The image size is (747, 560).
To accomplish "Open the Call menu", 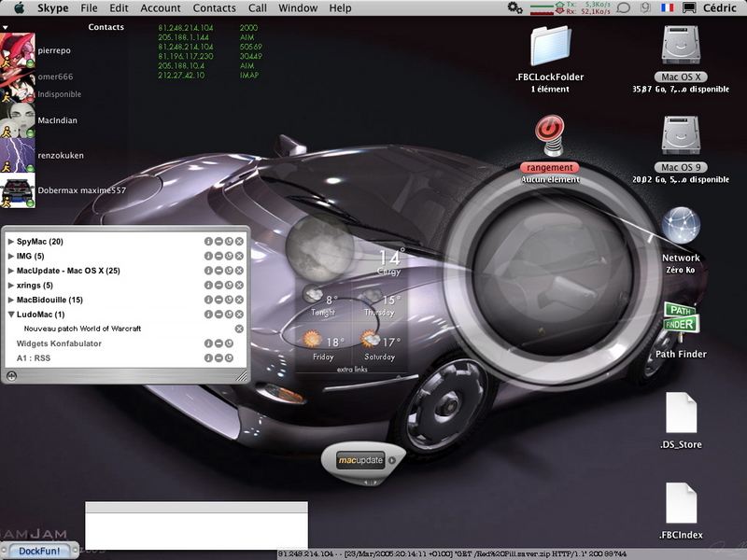I will (258, 8).
